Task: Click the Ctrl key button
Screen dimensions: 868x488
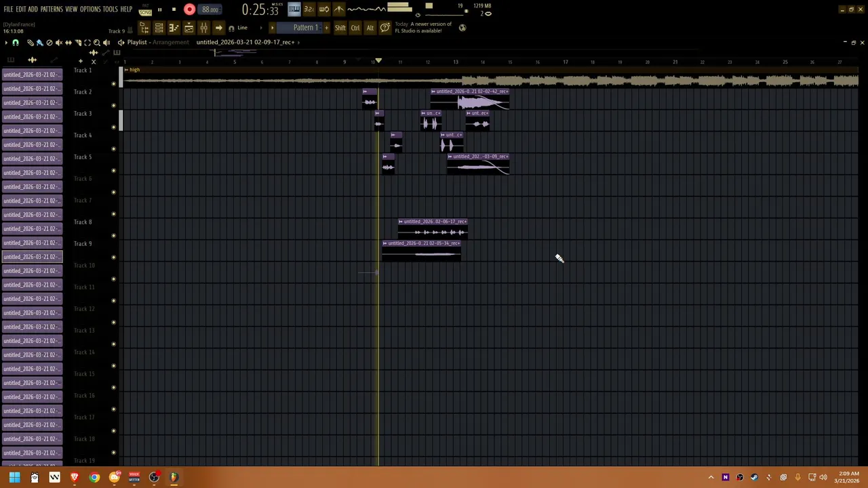Action: point(355,28)
